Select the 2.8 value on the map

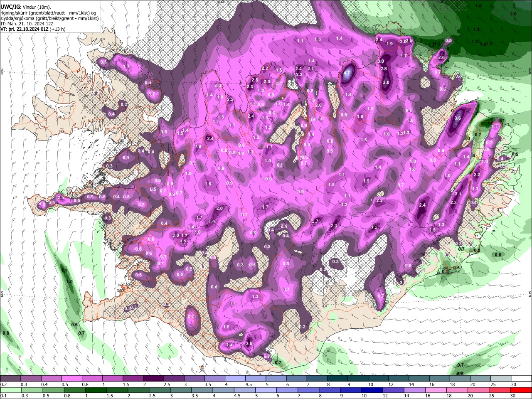pyautogui.click(x=384, y=69)
